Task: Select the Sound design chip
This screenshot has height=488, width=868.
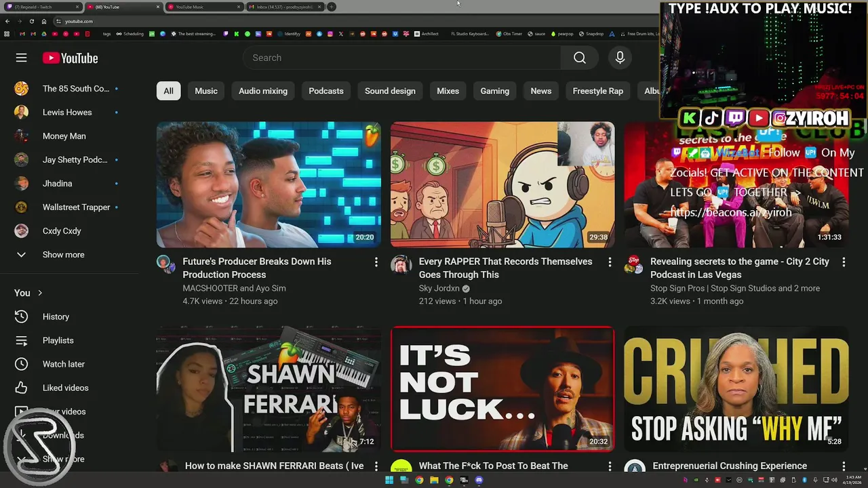Action: 390,91
